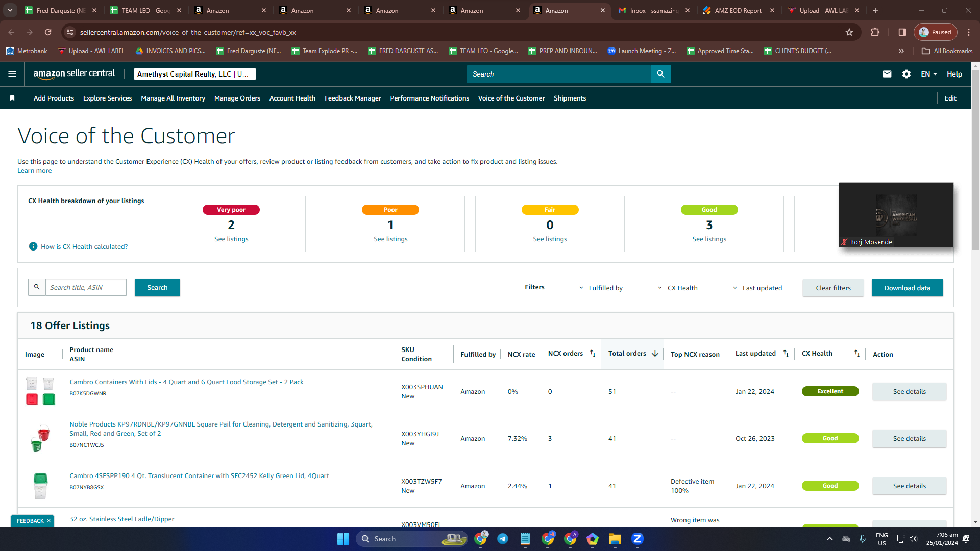This screenshot has width=980, height=551.
Task: See details for Noble Products pail row
Action: coord(909,438)
